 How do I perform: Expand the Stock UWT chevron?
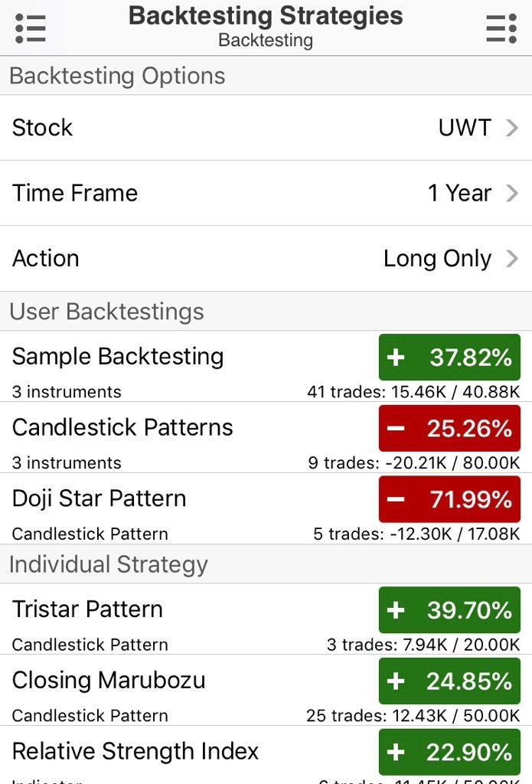pyautogui.click(x=512, y=128)
